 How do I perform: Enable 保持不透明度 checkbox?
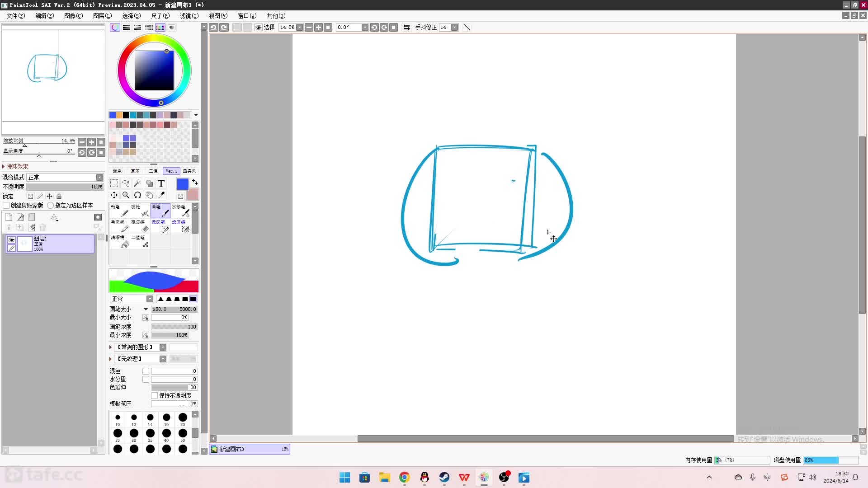click(x=154, y=395)
